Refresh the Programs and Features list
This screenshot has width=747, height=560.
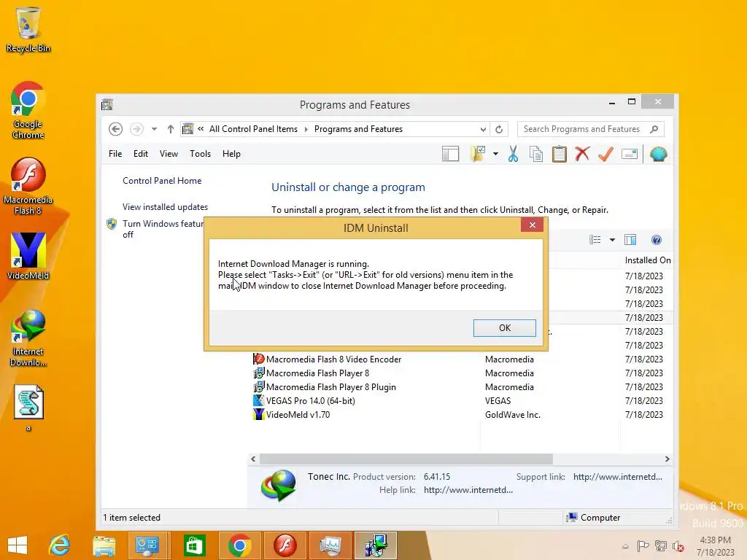(499, 129)
